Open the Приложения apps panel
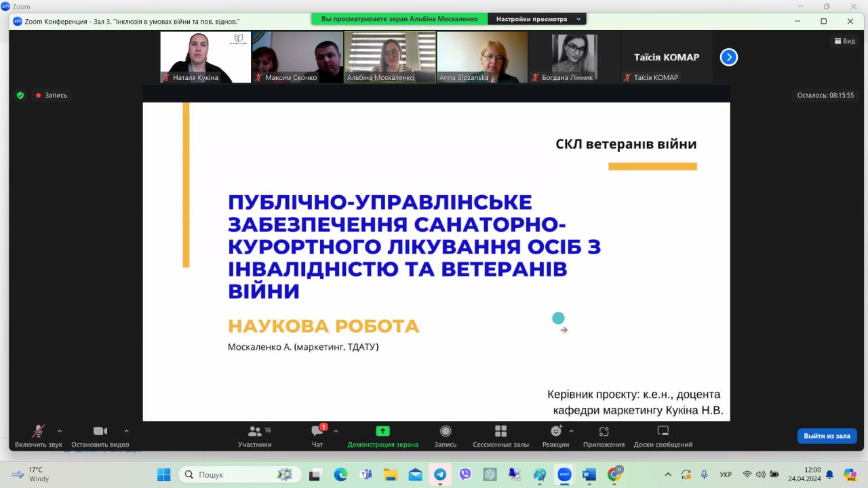 (604, 436)
